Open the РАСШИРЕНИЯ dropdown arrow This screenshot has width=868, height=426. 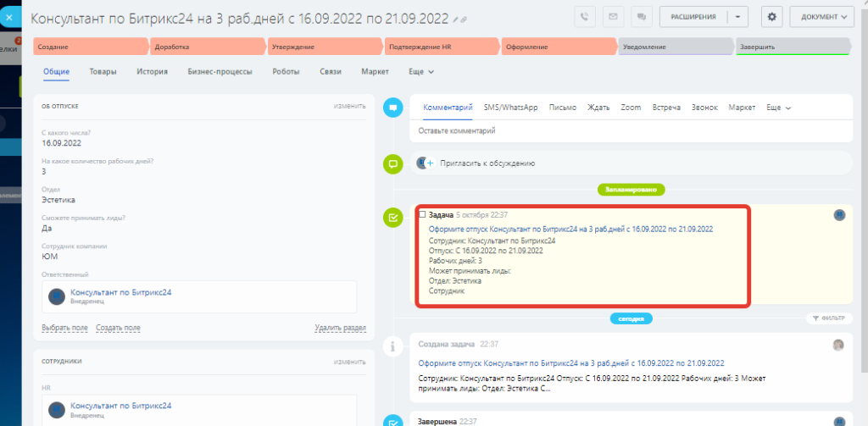tap(737, 17)
